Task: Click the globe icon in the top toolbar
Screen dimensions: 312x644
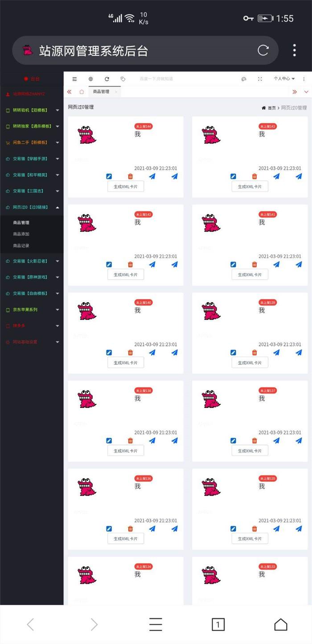Action: (x=90, y=79)
